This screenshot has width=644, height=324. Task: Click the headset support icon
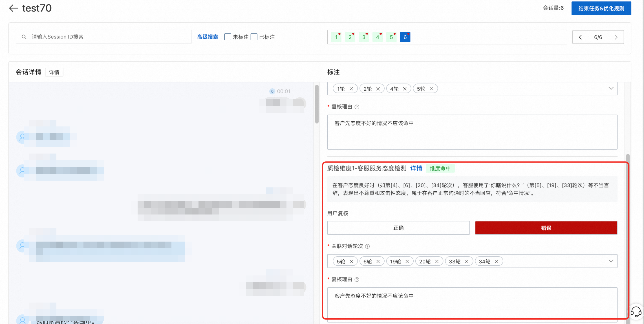tap(636, 312)
